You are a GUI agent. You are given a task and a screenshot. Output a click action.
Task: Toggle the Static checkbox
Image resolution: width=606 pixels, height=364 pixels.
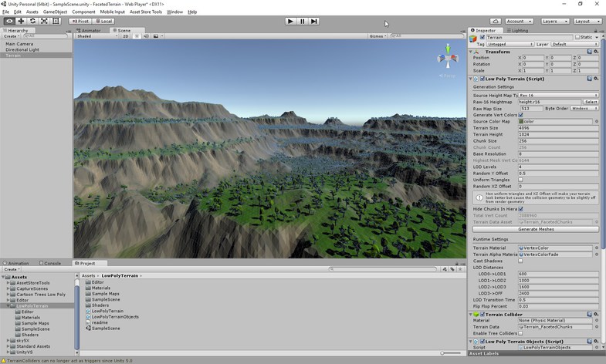pyautogui.click(x=577, y=37)
